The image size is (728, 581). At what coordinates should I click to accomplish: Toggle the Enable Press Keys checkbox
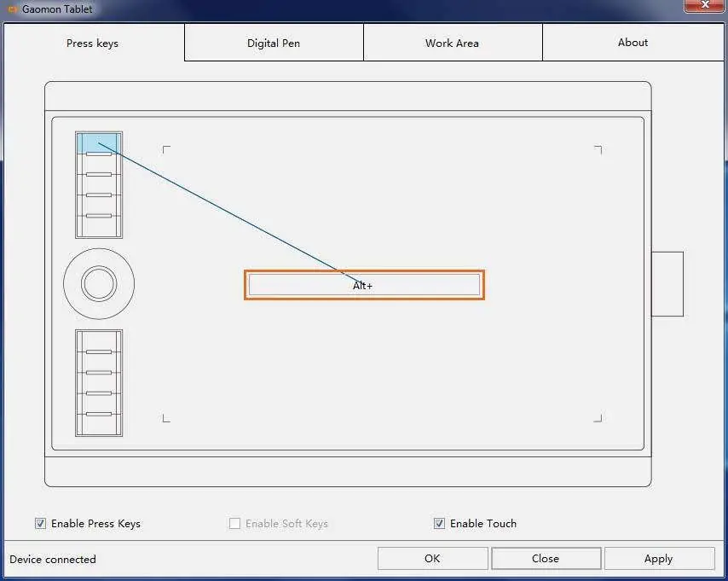pos(40,523)
